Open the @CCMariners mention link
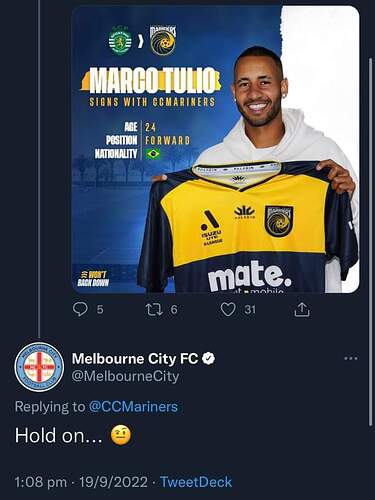 tap(133, 407)
